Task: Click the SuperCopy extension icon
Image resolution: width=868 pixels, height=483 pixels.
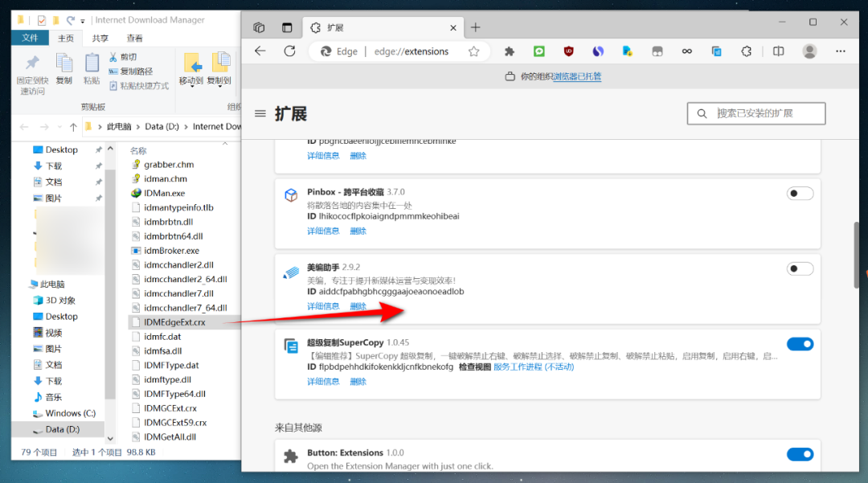Action: (291, 346)
